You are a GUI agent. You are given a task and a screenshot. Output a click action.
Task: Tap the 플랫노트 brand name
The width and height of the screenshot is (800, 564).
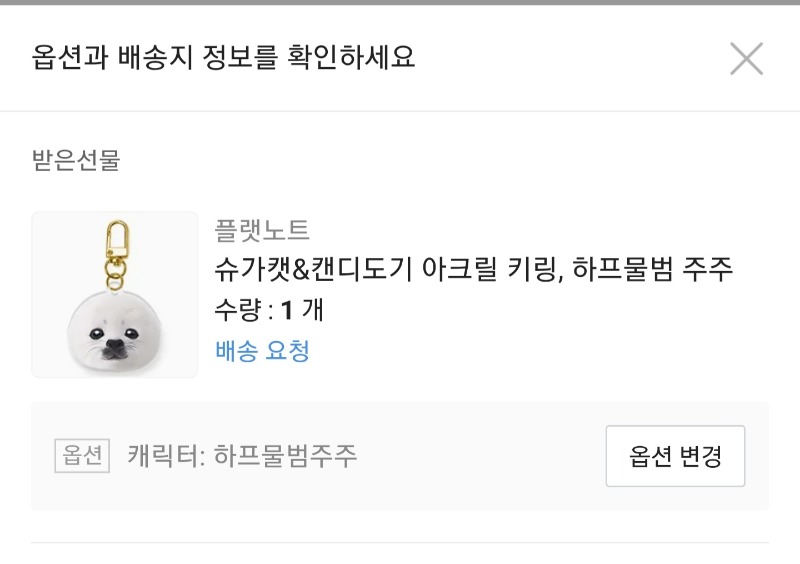262,230
